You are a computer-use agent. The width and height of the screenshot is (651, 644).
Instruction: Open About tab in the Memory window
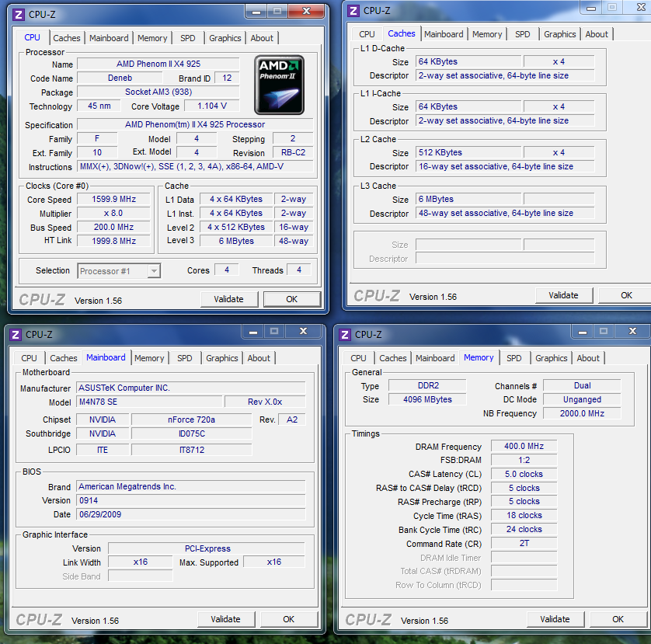pyautogui.click(x=588, y=358)
